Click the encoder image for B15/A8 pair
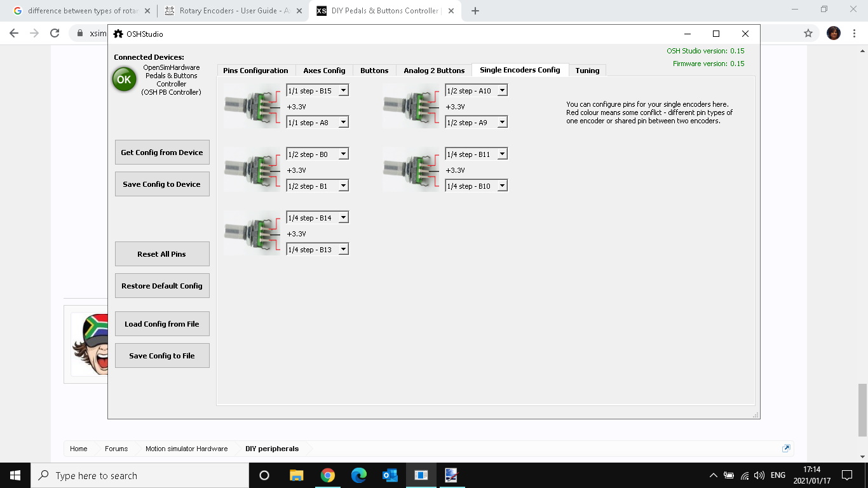Screen dimensions: 868x488 (x=252, y=106)
